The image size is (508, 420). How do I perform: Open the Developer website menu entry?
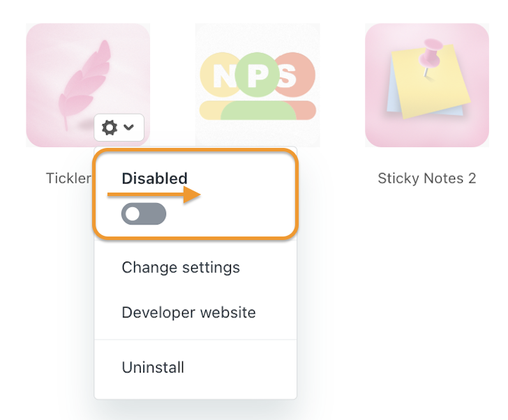[x=188, y=313]
